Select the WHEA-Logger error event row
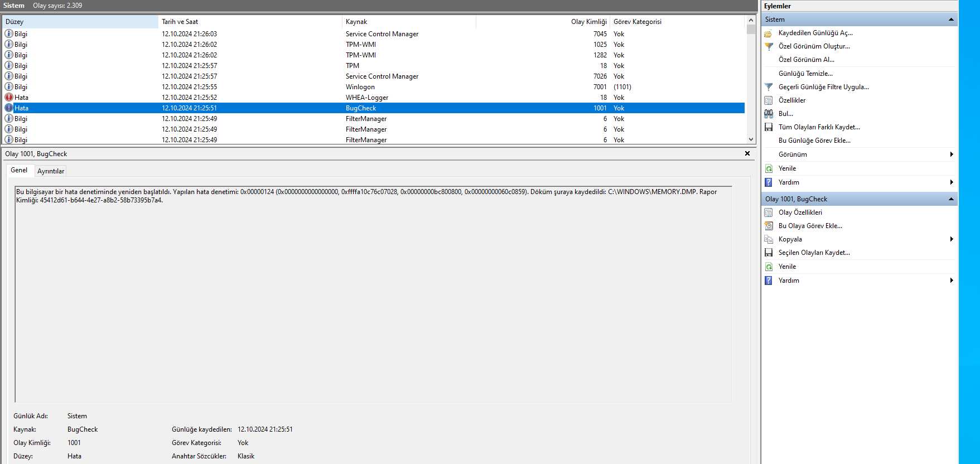Viewport: 980px width, 464px height. [374, 98]
